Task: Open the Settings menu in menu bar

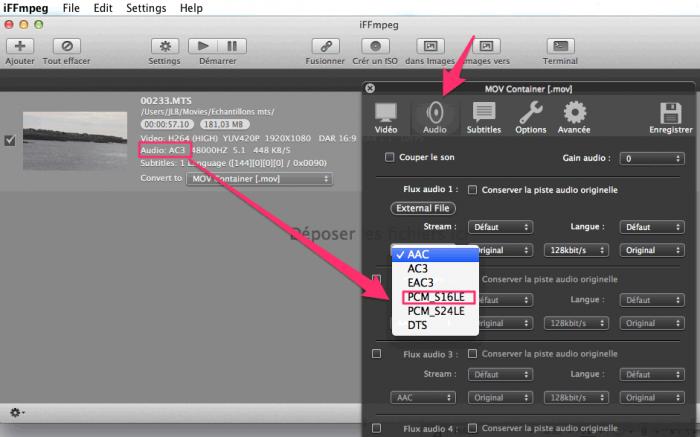Action: (146, 8)
